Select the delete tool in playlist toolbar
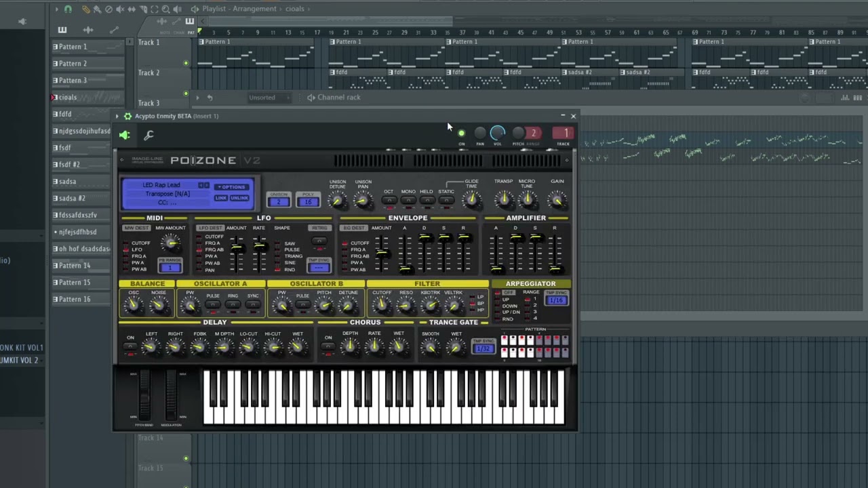 point(108,9)
